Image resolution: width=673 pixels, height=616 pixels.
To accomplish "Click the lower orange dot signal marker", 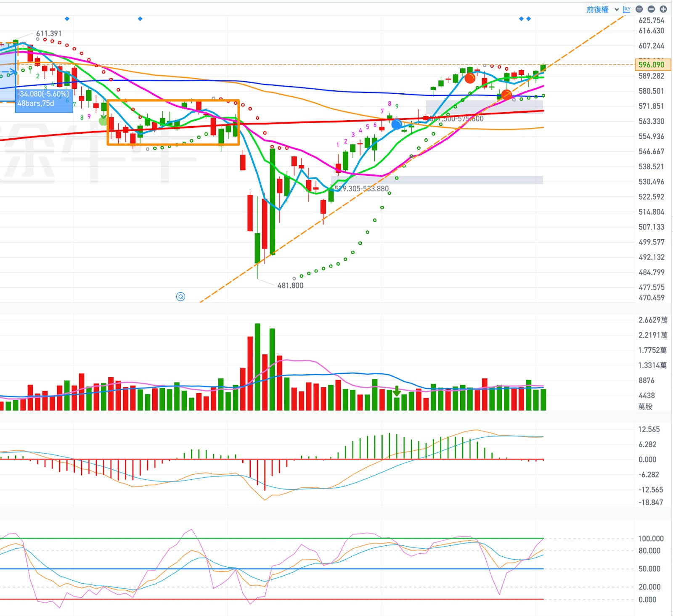I will click(x=506, y=95).
